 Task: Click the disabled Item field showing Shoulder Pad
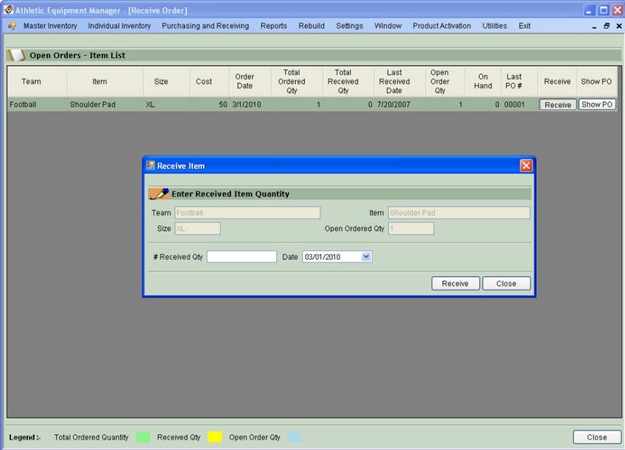(459, 212)
